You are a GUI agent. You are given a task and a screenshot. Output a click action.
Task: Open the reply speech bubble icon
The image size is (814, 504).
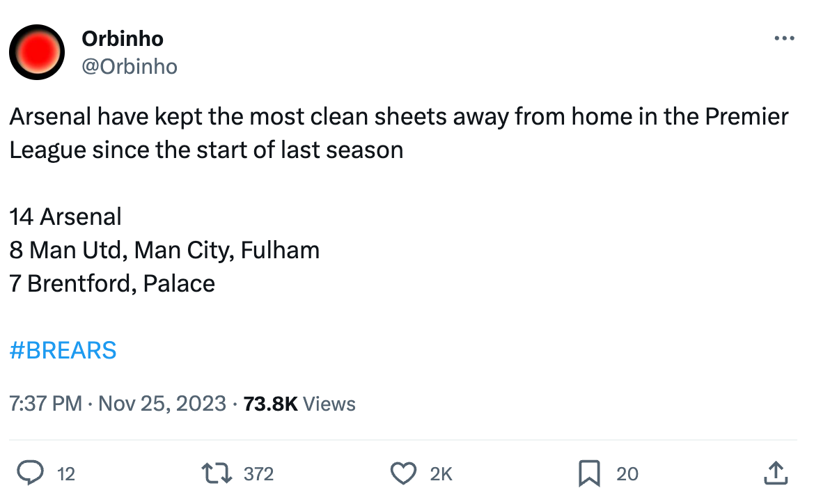pyautogui.click(x=30, y=474)
